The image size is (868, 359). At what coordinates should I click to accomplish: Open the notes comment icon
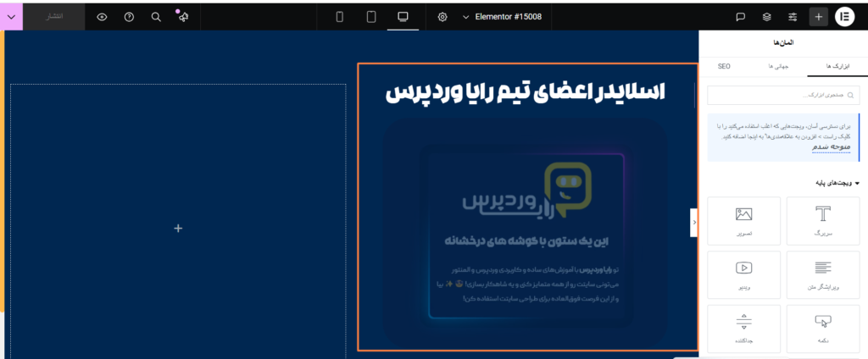click(740, 16)
